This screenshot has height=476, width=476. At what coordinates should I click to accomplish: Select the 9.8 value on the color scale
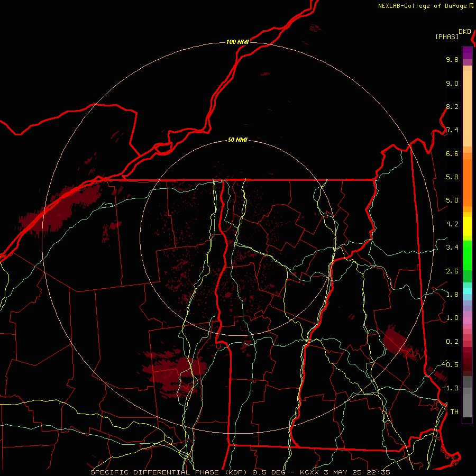[452, 59]
